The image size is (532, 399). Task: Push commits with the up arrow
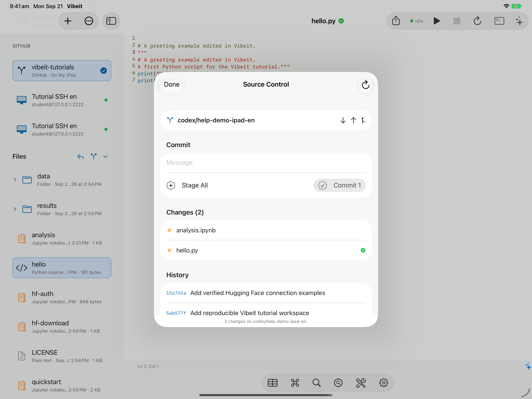pyautogui.click(x=353, y=120)
